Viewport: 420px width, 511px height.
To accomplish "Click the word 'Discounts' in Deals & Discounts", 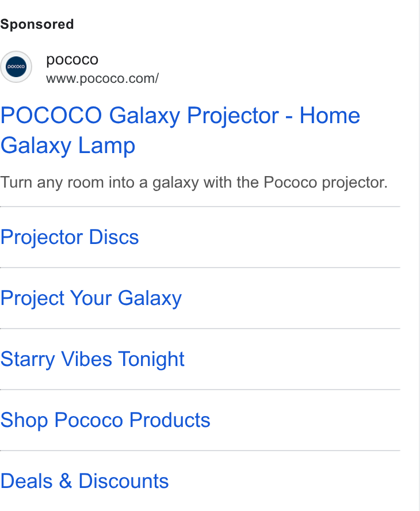I will [x=124, y=481].
